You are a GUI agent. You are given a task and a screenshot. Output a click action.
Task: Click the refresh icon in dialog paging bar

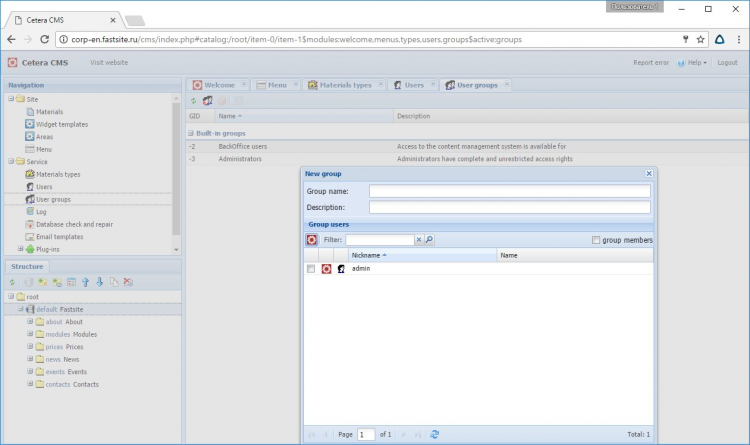tap(434, 434)
